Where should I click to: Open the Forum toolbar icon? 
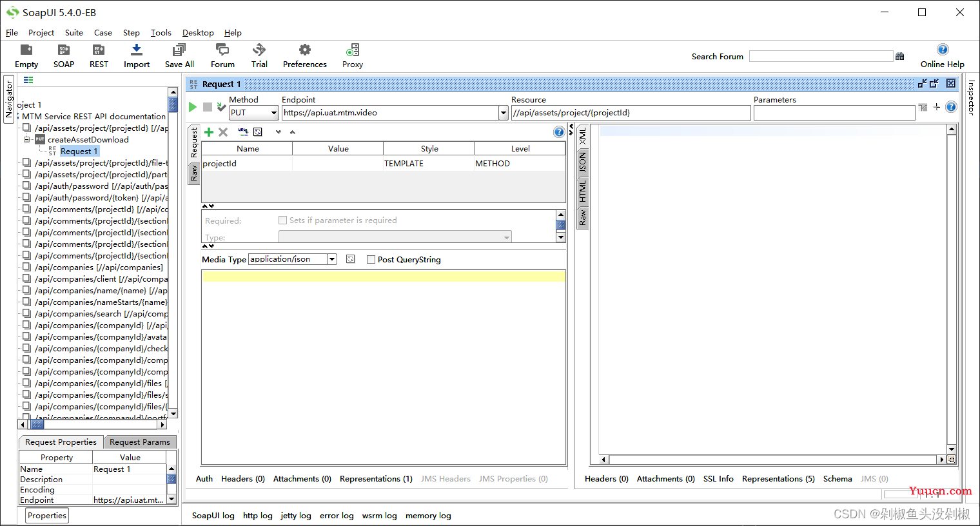pos(222,56)
